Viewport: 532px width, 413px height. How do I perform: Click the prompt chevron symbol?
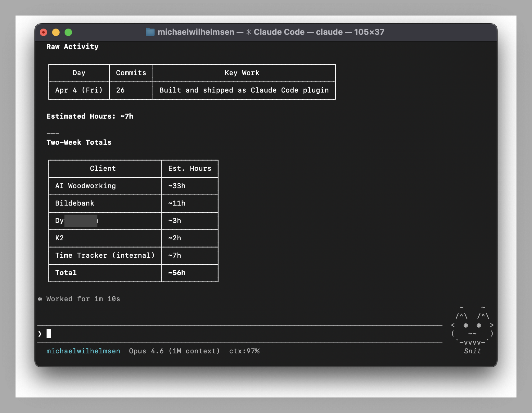click(x=40, y=334)
